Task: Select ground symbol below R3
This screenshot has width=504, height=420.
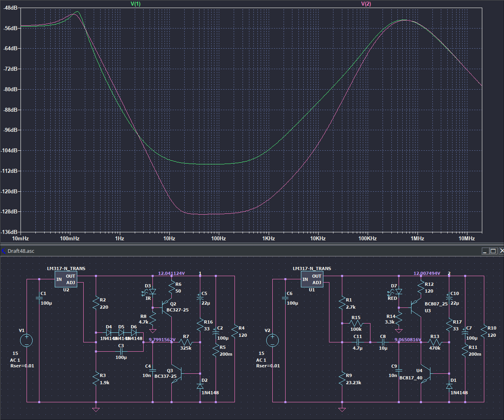Action: (96, 410)
